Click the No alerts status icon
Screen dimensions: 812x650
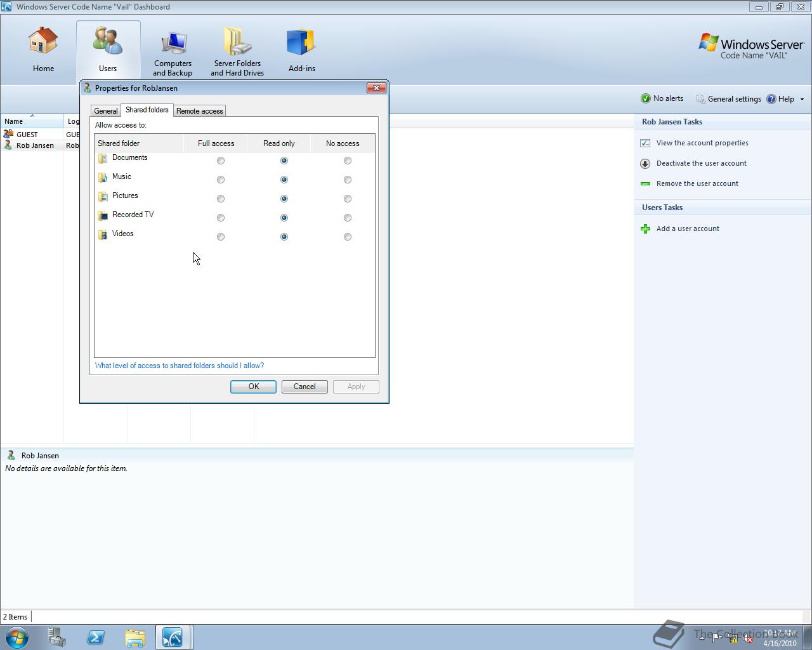(x=646, y=98)
